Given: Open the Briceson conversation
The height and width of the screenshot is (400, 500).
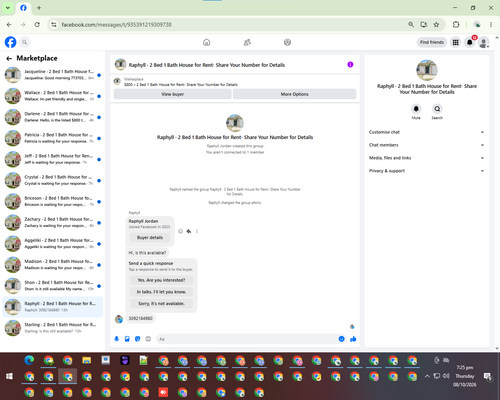Looking at the screenshot, I should coord(53,201).
